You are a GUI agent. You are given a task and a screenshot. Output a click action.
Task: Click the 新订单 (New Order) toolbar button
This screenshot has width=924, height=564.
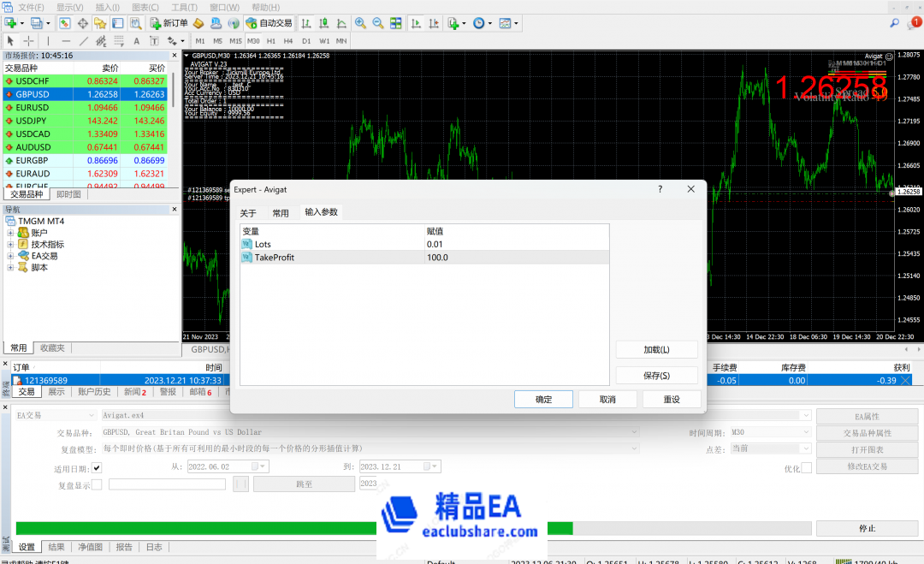[169, 23]
